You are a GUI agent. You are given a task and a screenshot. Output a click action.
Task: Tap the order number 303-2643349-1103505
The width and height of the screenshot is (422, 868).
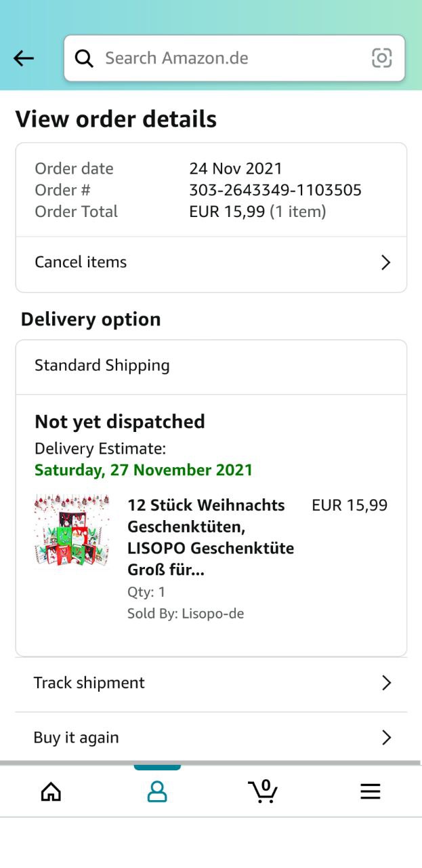click(275, 190)
